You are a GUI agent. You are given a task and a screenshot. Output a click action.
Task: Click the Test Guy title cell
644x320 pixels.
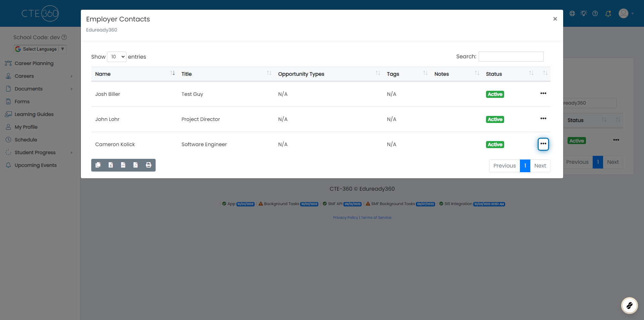click(192, 94)
